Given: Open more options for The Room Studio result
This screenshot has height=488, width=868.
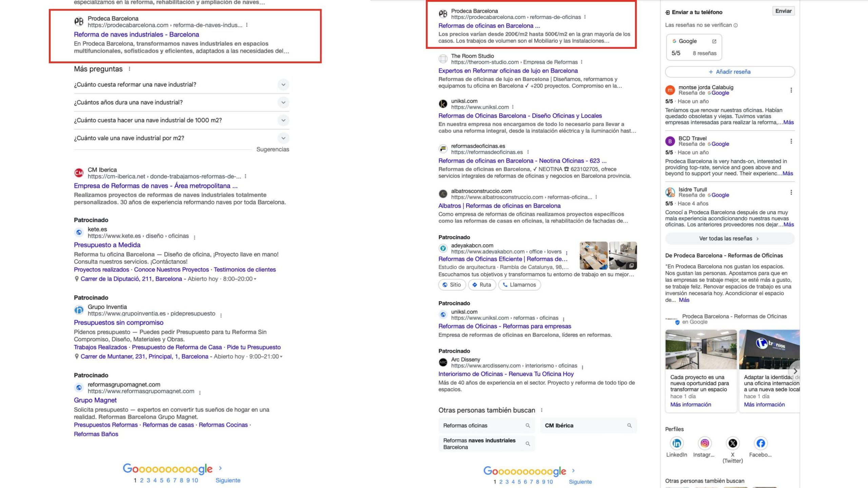Looking at the screenshot, I should [581, 62].
